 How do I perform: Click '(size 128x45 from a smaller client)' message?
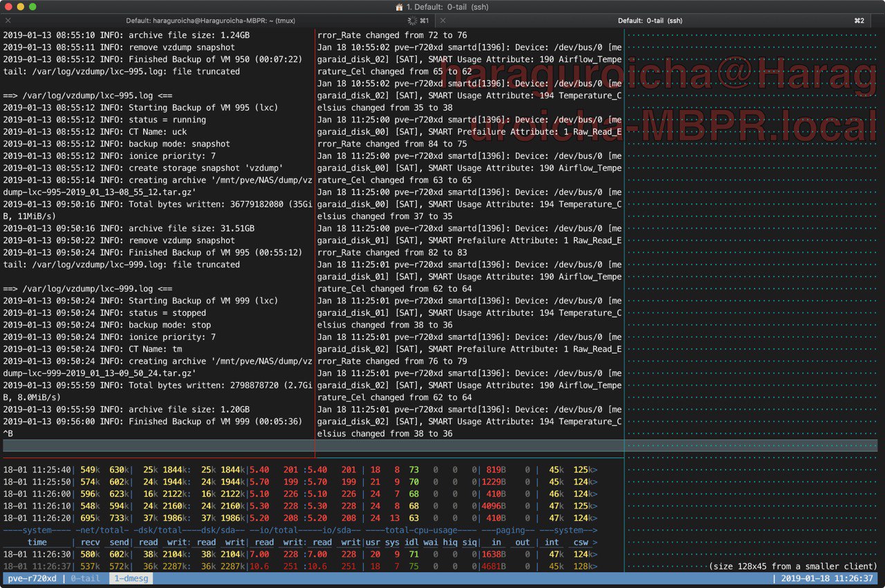click(793, 567)
